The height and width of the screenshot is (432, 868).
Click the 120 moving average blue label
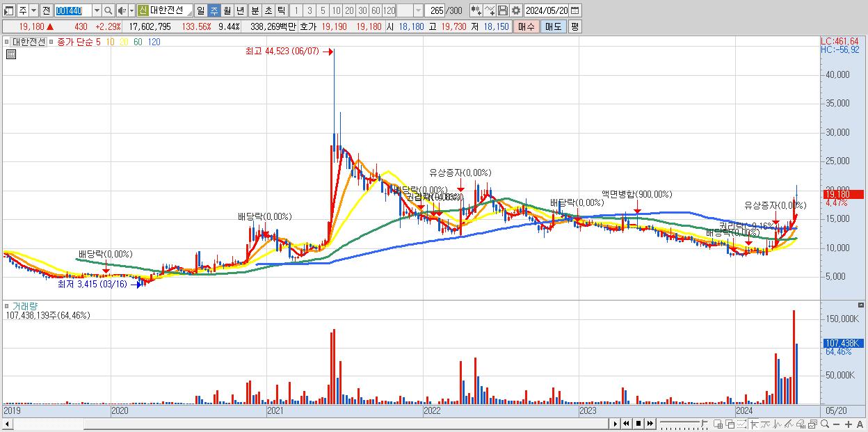pos(154,42)
